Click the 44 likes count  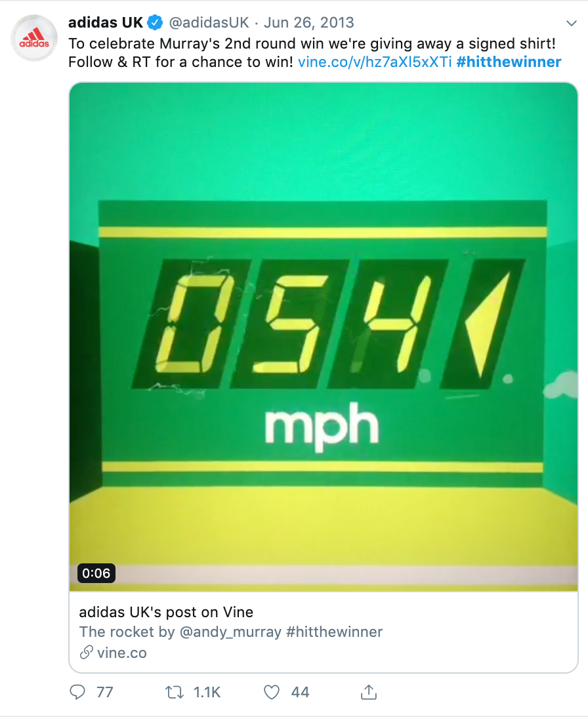(x=301, y=692)
